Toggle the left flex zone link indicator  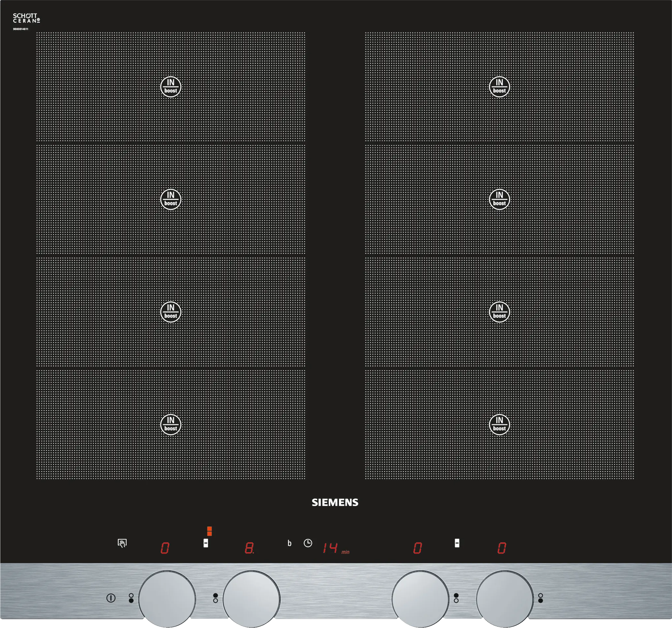click(205, 543)
